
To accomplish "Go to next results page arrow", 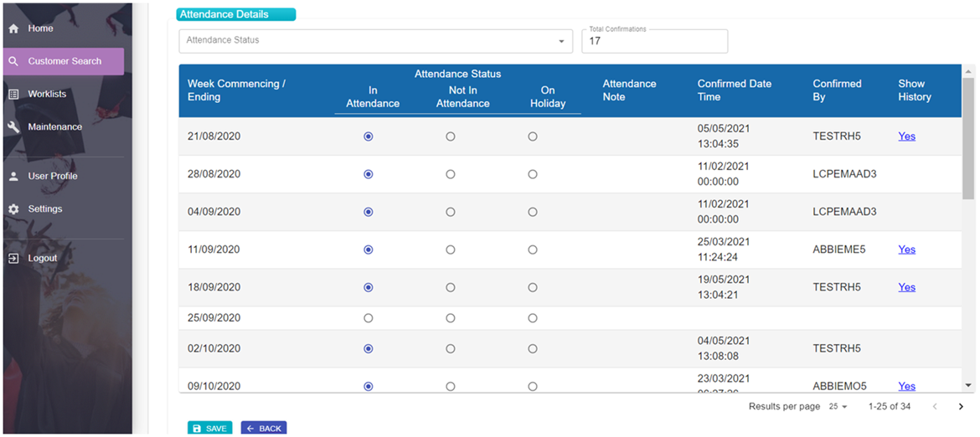I will pyautogui.click(x=962, y=407).
